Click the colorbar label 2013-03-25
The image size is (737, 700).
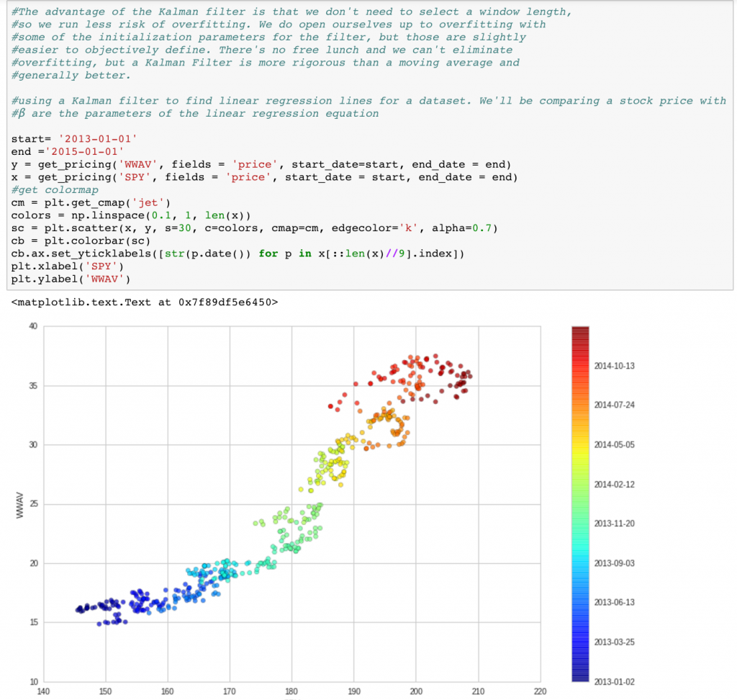[615, 642]
